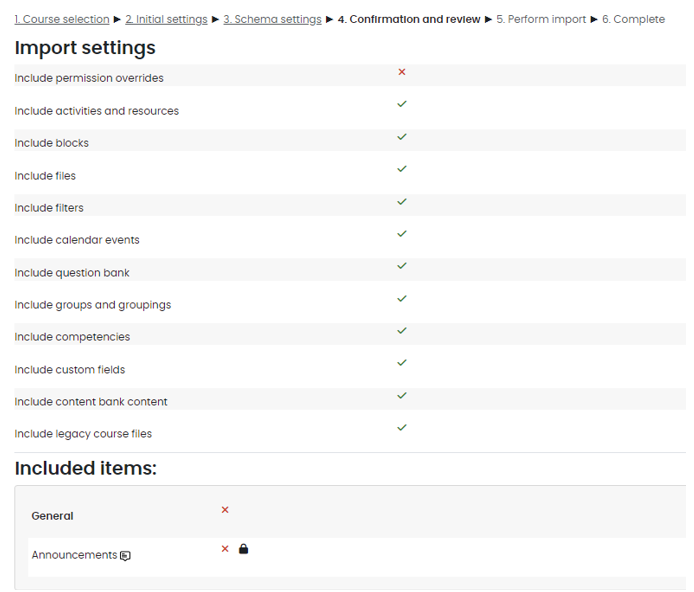Screen dimensions: 694x592
Task: Go back to 1. Course selection step
Action: click(x=62, y=19)
